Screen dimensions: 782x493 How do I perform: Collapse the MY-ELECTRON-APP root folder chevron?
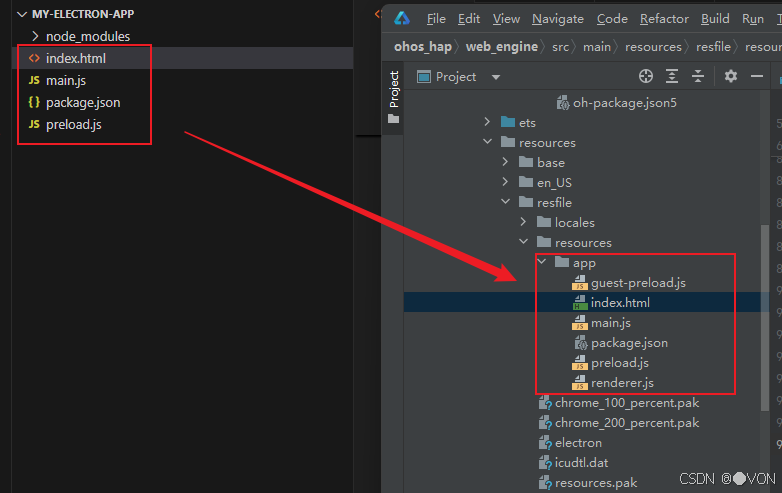[21, 14]
